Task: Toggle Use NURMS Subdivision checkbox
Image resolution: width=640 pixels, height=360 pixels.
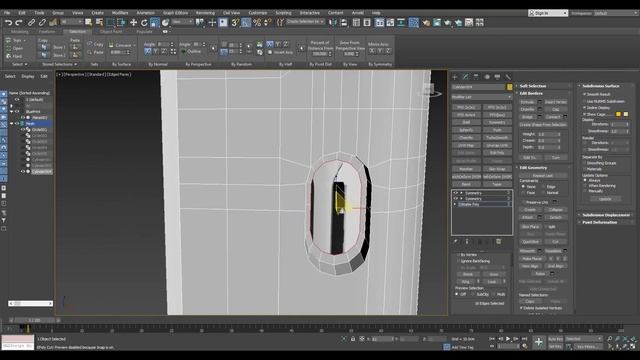Action: point(584,101)
